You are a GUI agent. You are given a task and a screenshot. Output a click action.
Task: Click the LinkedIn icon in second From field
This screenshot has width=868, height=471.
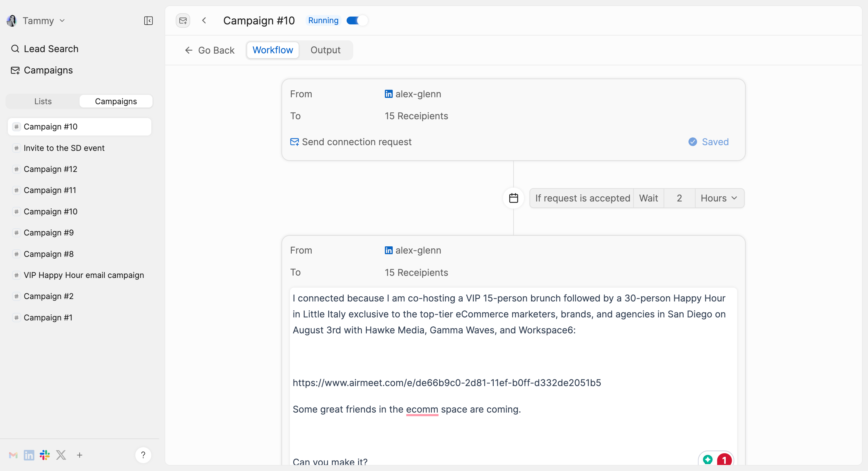[388, 250]
